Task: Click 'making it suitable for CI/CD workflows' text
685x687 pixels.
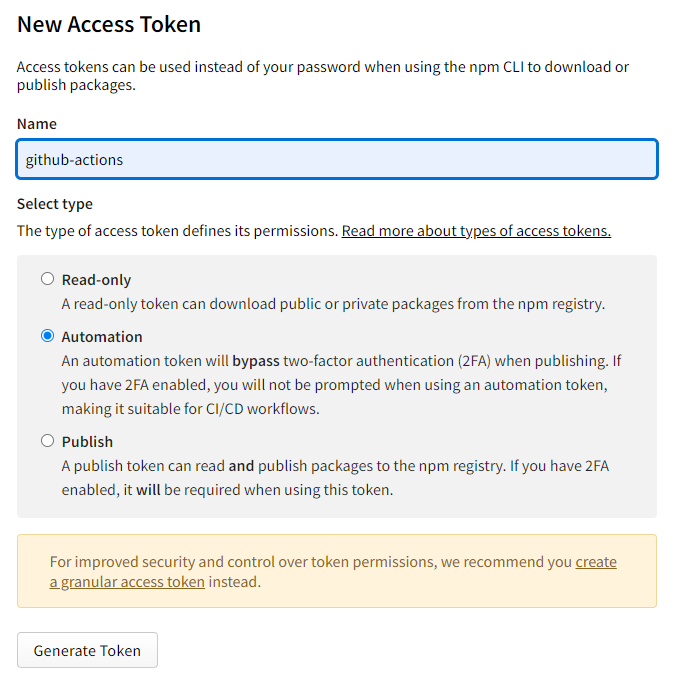Action: (x=191, y=409)
